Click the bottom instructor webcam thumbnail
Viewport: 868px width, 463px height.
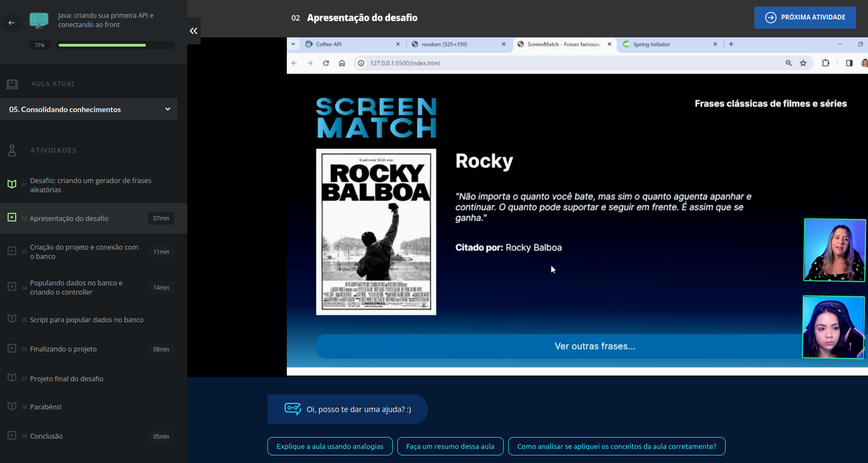click(833, 327)
